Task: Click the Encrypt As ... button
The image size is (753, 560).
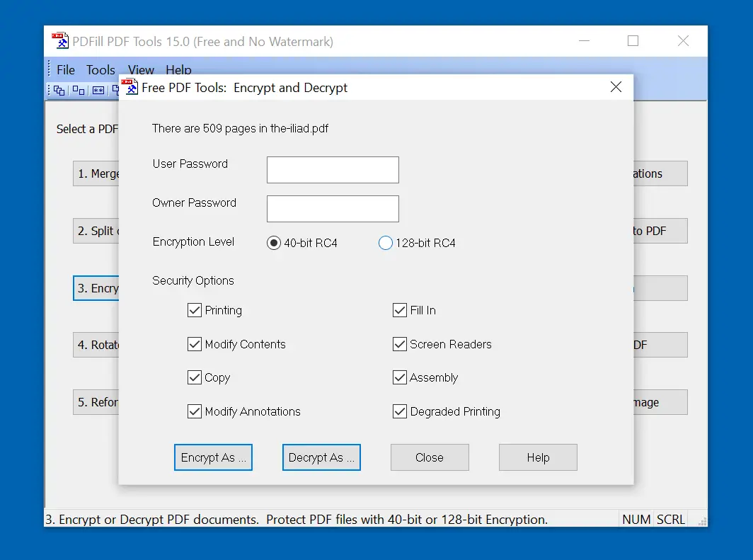Action: tap(213, 457)
